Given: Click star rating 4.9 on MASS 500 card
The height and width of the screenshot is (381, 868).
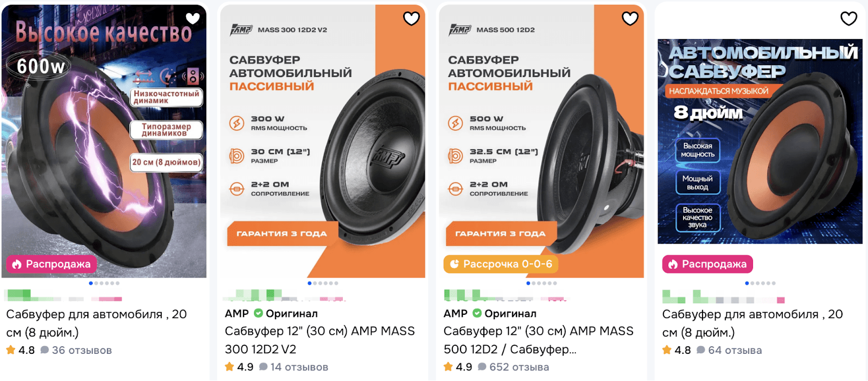Looking at the screenshot, I should coord(458,367).
